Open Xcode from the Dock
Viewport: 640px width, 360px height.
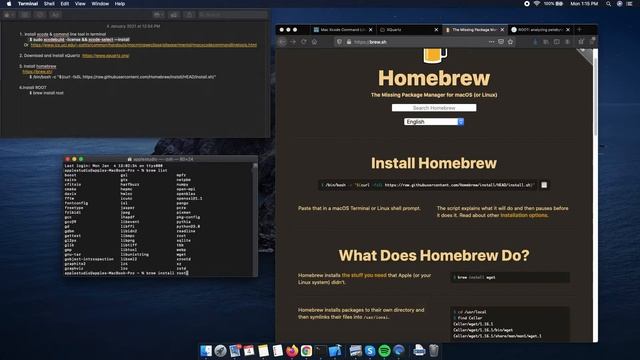(x=335, y=351)
